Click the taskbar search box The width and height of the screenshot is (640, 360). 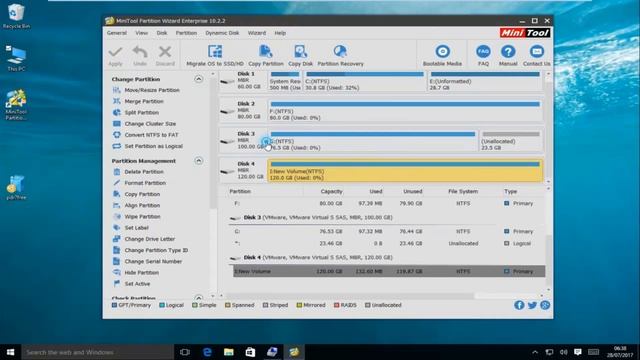coord(98,352)
